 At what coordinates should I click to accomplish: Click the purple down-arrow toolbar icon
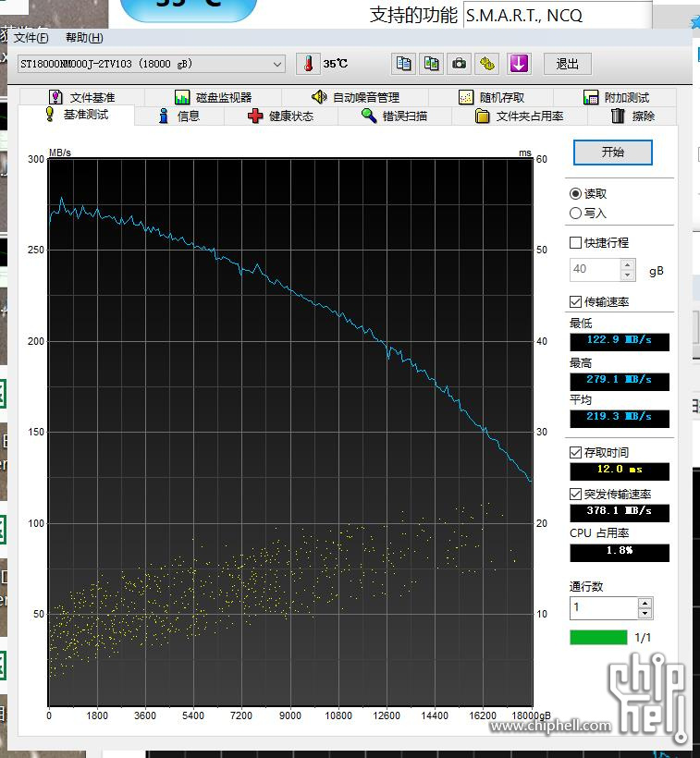coord(519,64)
